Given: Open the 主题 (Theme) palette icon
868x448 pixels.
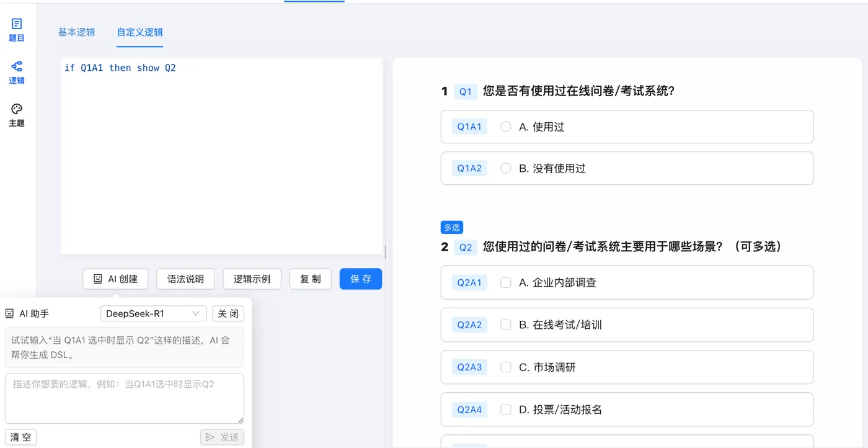Looking at the screenshot, I should click(x=17, y=109).
